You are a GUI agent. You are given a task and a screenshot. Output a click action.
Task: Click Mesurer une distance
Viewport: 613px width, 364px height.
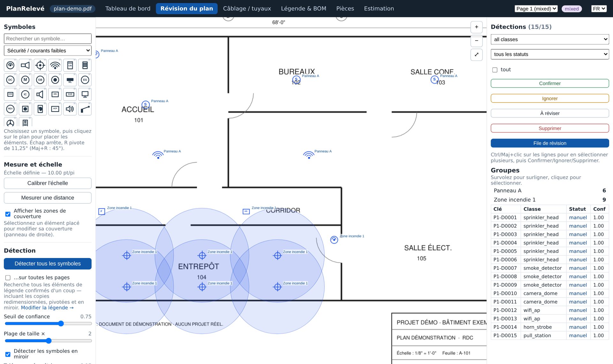(48, 198)
